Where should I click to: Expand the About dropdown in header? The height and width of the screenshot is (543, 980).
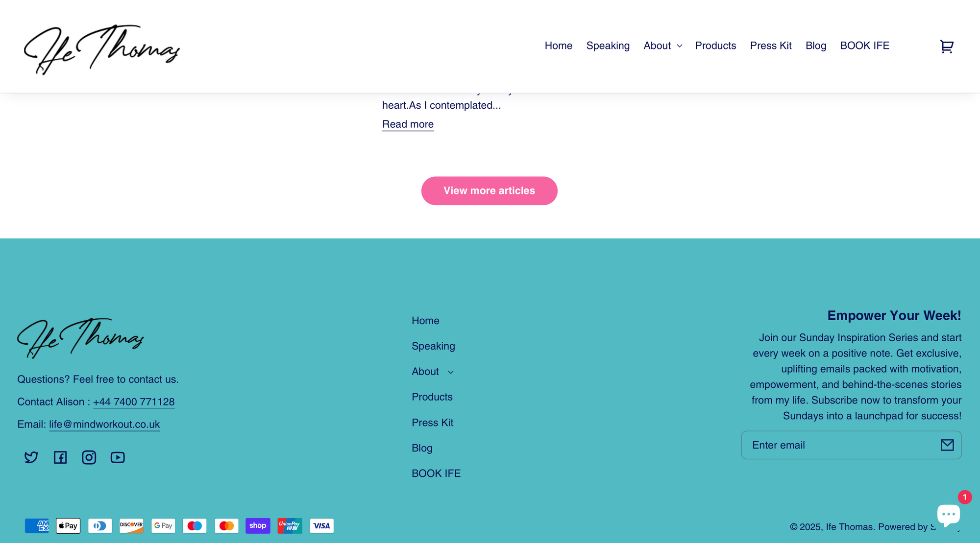coord(662,46)
